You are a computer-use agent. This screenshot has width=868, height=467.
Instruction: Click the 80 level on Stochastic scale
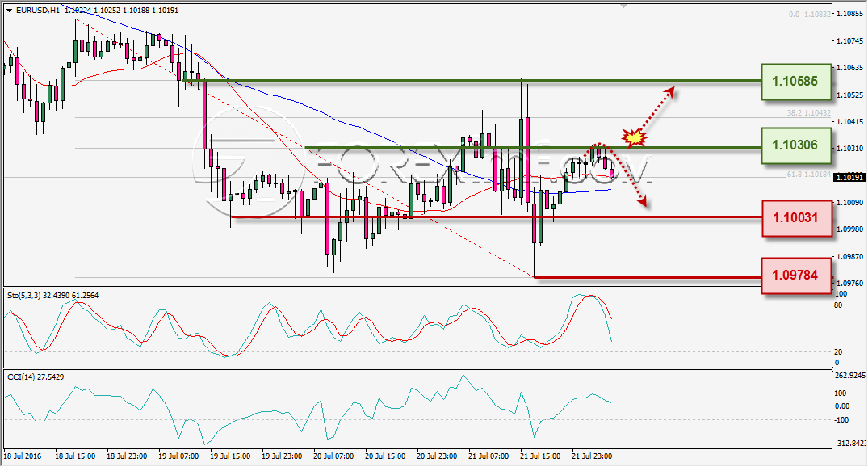pos(838,305)
